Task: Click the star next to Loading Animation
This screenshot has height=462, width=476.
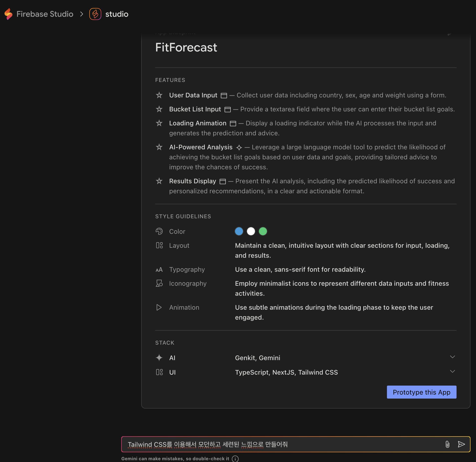Action: point(159,123)
